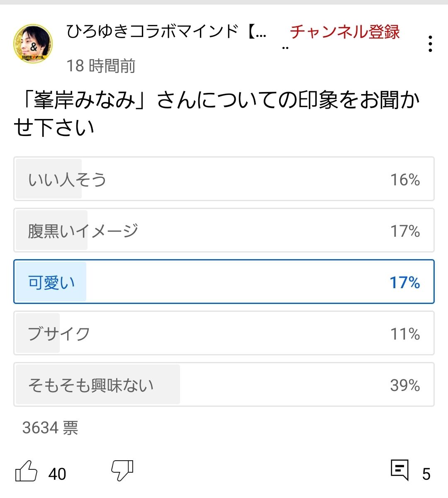Vote for いい人そう option
Screen dimensions: 448x498
224,179
